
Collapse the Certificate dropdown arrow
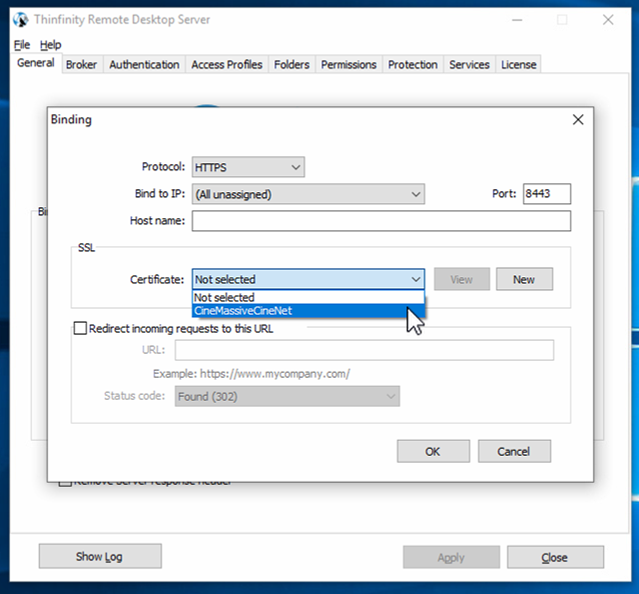point(415,280)
